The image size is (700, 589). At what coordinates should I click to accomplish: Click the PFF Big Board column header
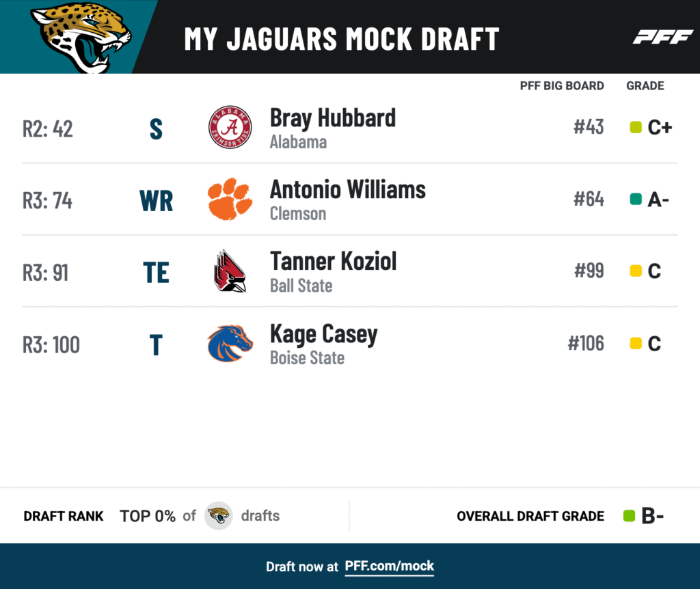[561, 86]
